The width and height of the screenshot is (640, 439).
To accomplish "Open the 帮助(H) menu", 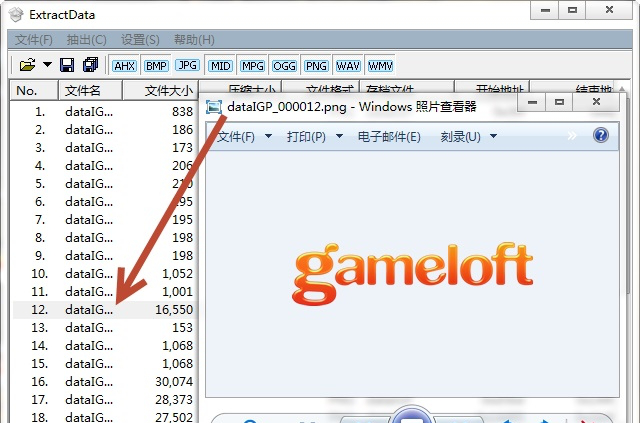I will 194,40.
